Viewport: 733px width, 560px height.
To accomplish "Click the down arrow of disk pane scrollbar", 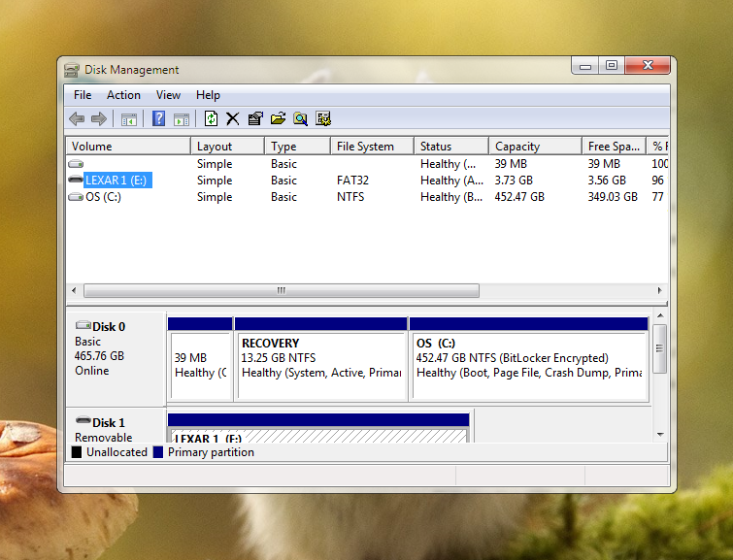I will [x=660, y=435].
